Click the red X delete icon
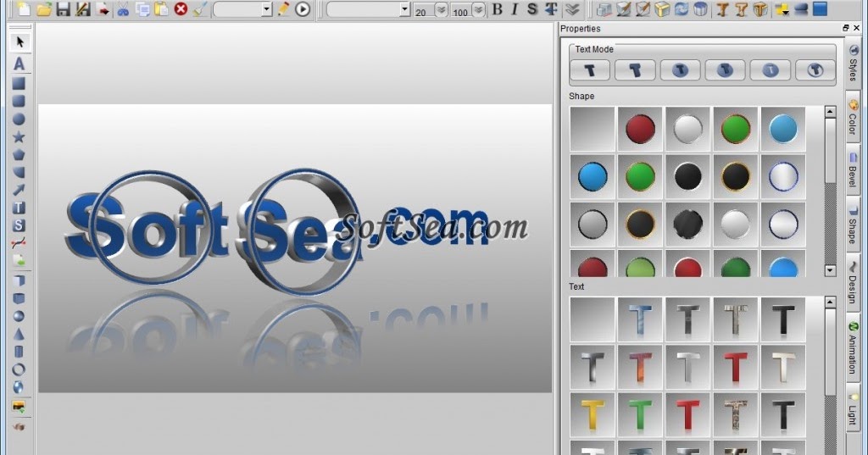This screenshot has height=455, width=868. (181, 8)
